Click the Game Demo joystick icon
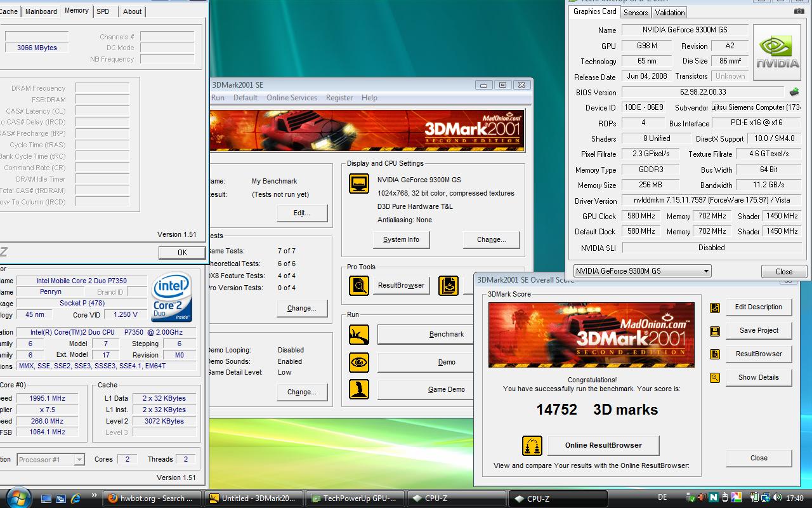This screenshot has width=812, height=508. (x=359, y=389)
